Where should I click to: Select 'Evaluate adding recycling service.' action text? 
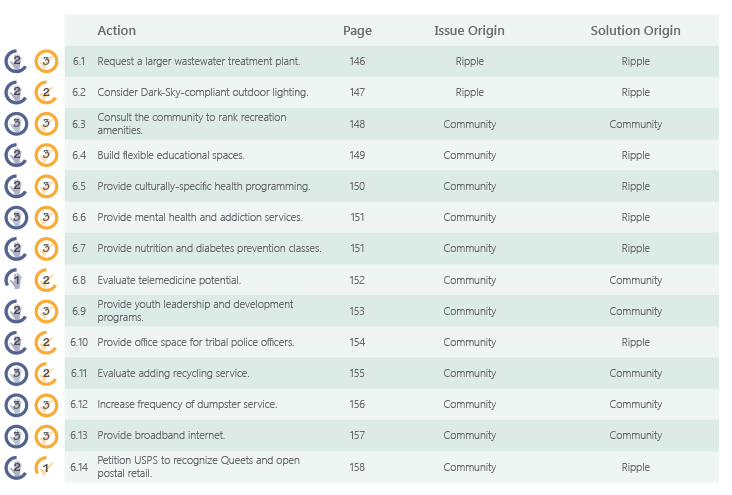coord(173,374)
